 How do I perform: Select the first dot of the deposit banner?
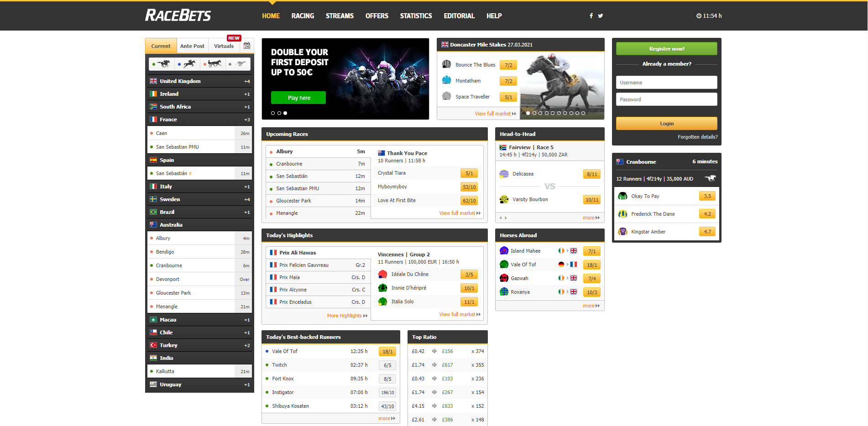273,113
